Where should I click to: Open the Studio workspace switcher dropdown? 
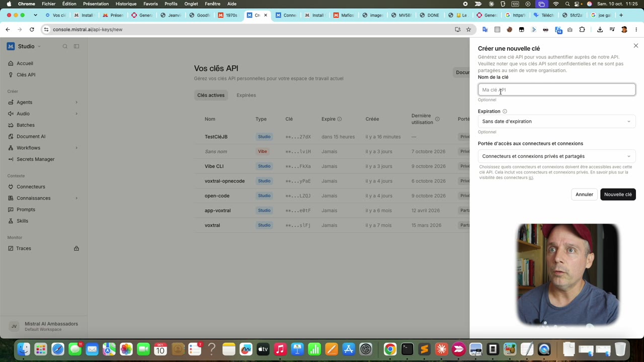point(29,46)
